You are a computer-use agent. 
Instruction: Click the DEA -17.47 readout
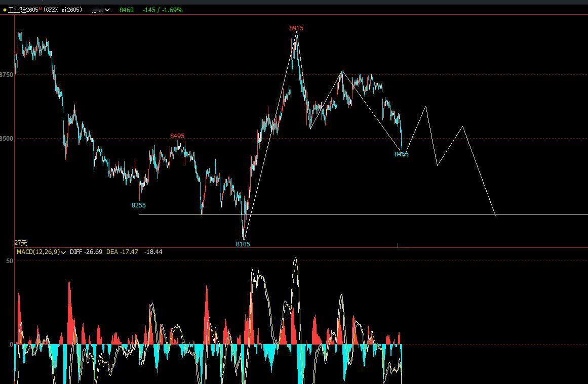122,252
